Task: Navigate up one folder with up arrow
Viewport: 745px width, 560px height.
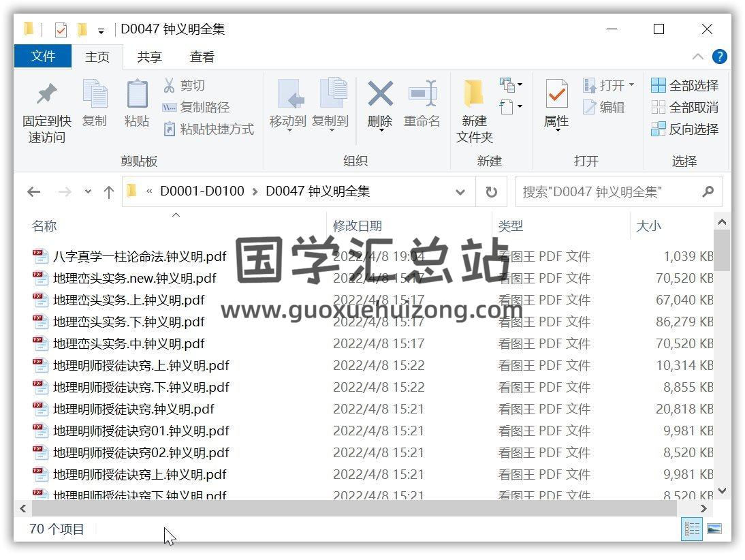Action: coord(108,192)
